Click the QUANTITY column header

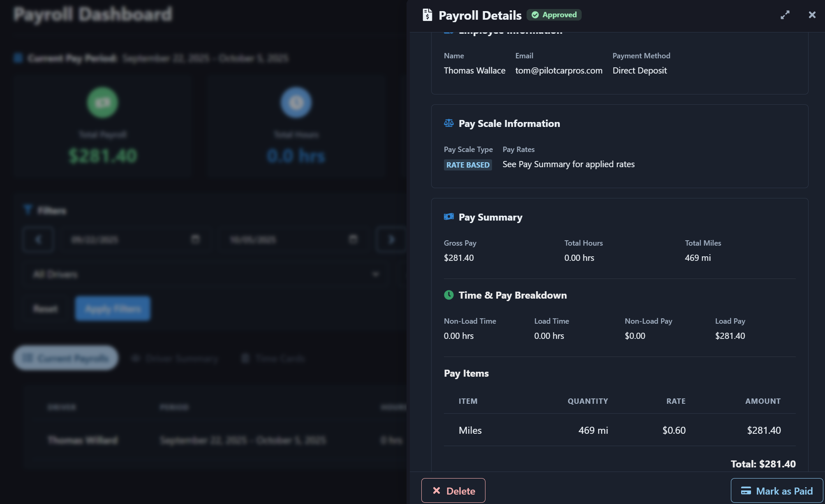tap(588, 401)
